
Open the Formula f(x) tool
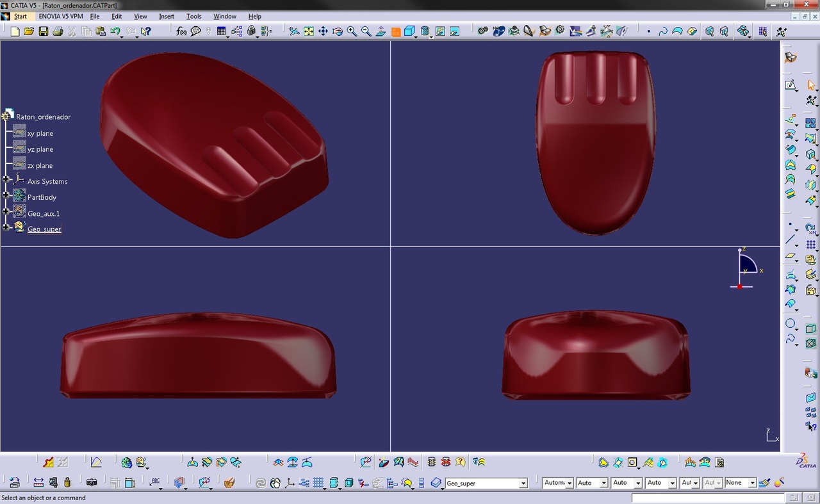[x=181, y=31]
